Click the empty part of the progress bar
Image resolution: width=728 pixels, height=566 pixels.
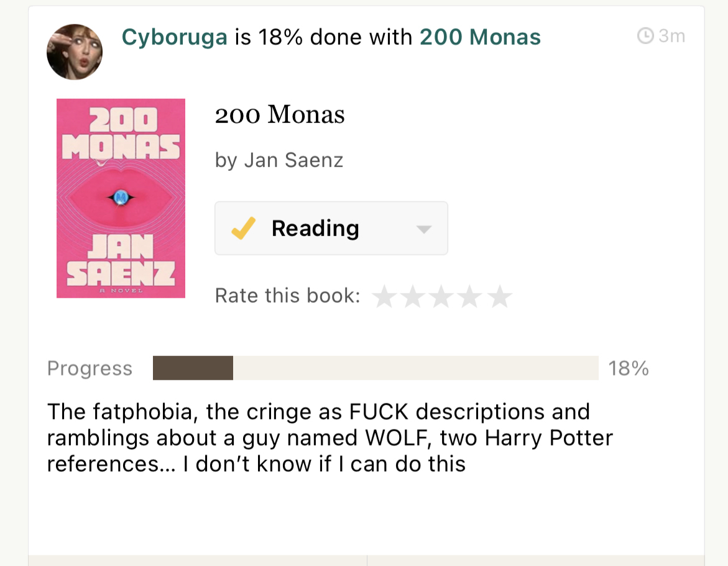415,368
